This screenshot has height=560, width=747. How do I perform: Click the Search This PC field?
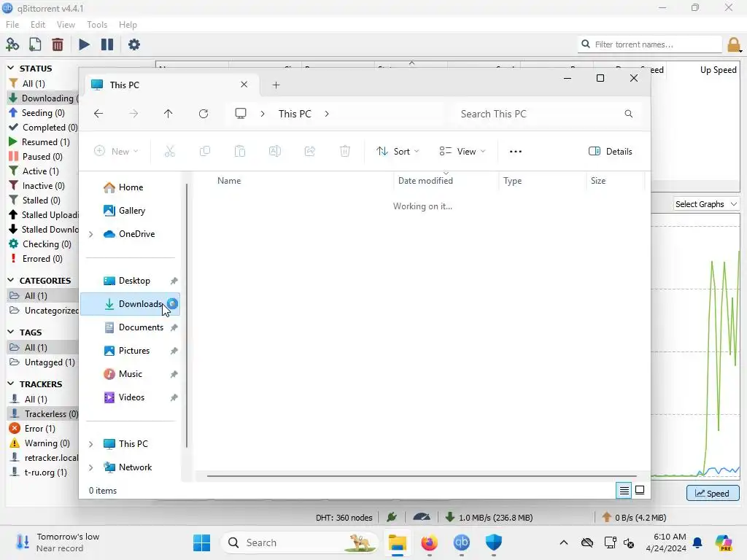546,114
